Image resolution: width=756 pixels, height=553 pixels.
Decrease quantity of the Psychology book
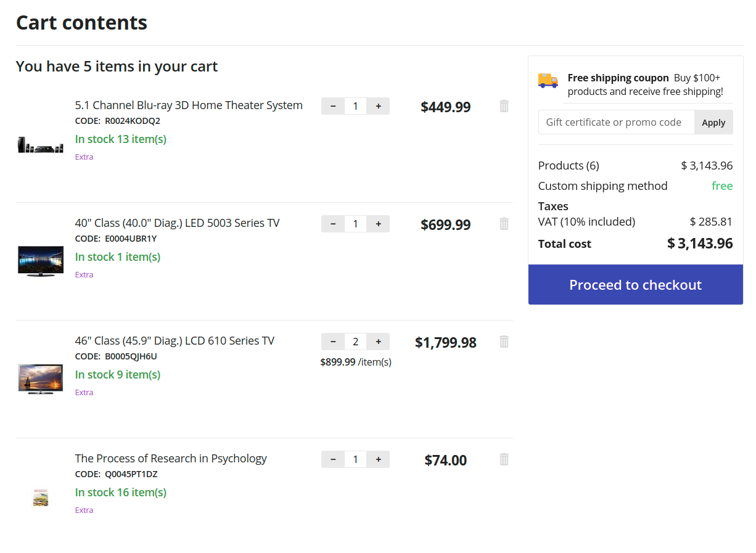pyautogui.click(x=333, y=459)
